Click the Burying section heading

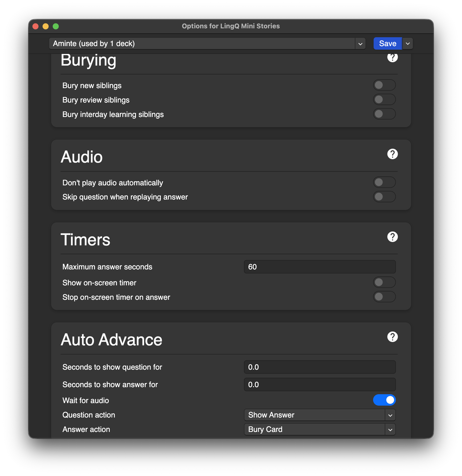click(x=88, y=61)
